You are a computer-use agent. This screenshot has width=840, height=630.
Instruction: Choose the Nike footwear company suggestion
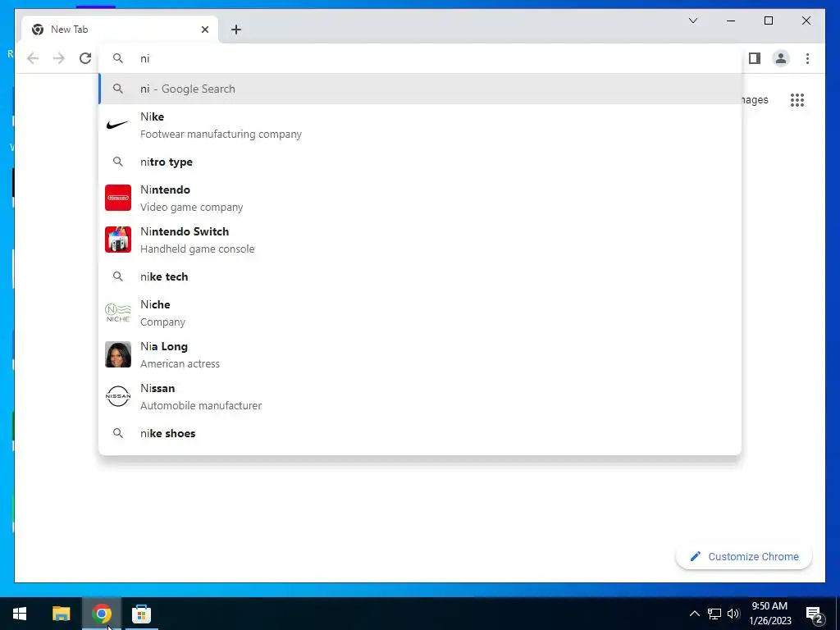tap(420, 126)
